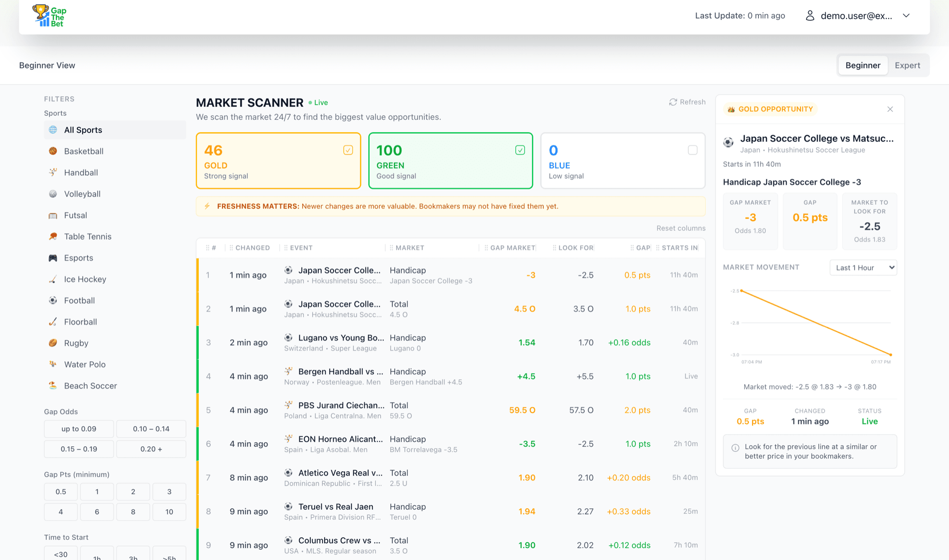Click the Gap The Bet trophy logo
This screenshot has height=560, width=949.
point(49,16)
